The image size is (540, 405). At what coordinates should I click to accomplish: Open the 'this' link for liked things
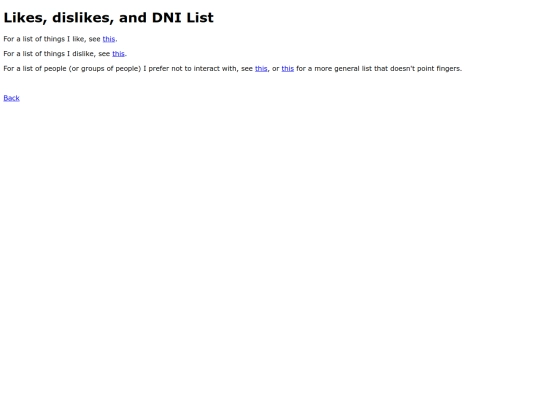[x=108, y=39]
